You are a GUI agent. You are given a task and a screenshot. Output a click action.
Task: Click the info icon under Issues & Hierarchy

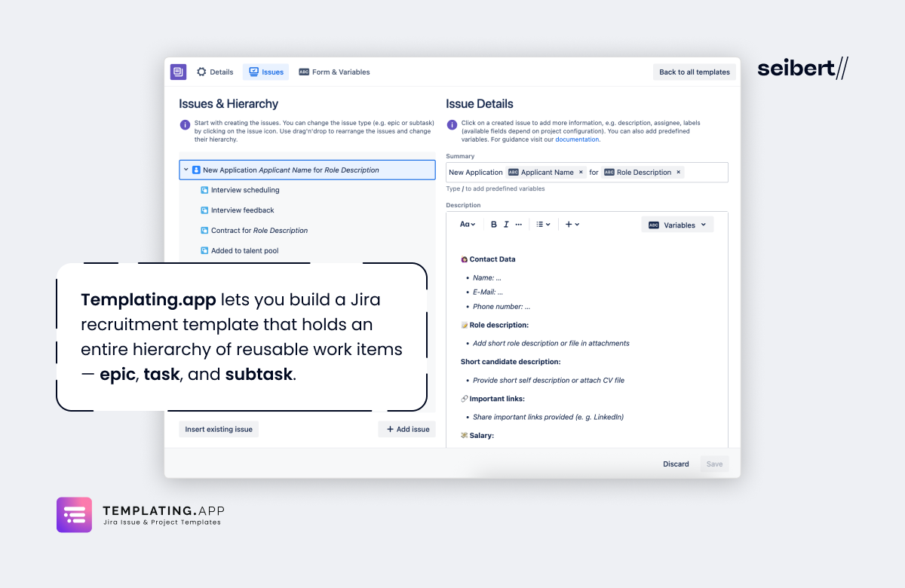[185, 125]
